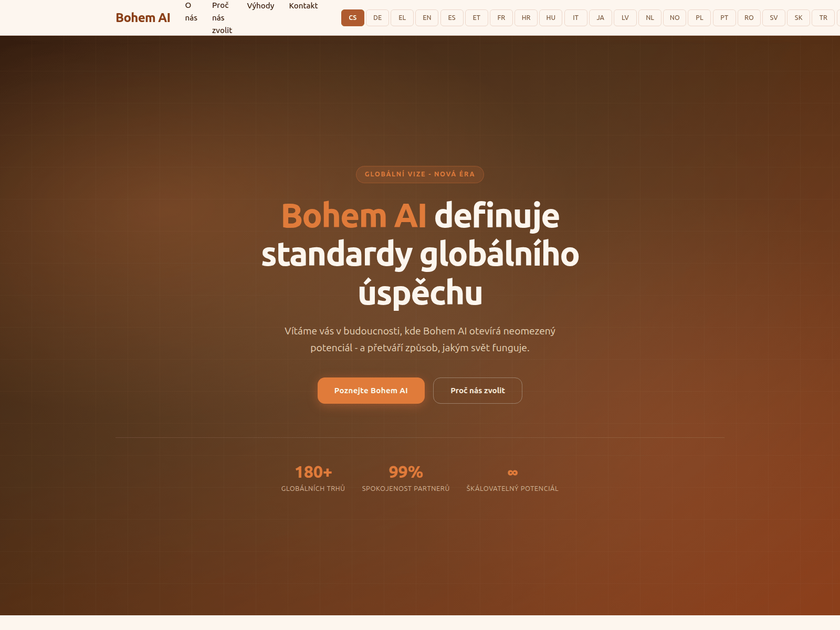The image size is (840, 630).
Task: Click the Globální vize - Nová éra badge
Action: point(420,174)
